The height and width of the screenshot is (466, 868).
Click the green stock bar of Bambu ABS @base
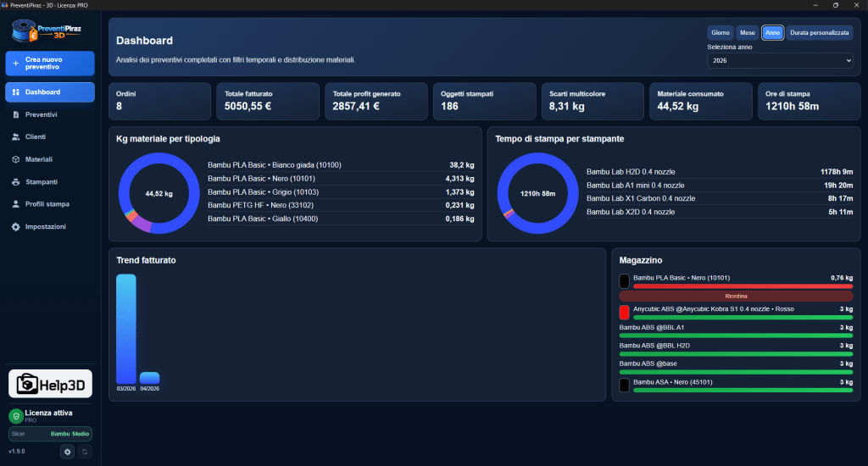pos(736,372)
